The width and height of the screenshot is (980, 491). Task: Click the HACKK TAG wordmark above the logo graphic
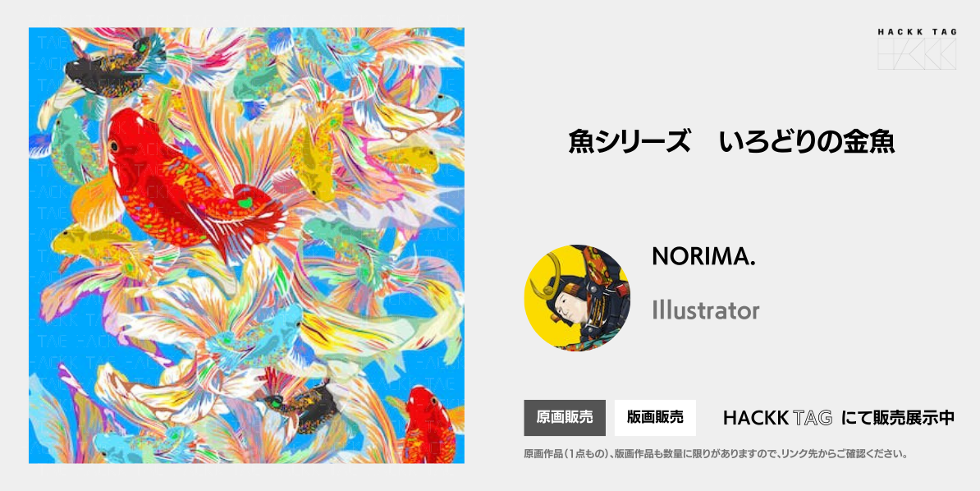pos(917,32)
